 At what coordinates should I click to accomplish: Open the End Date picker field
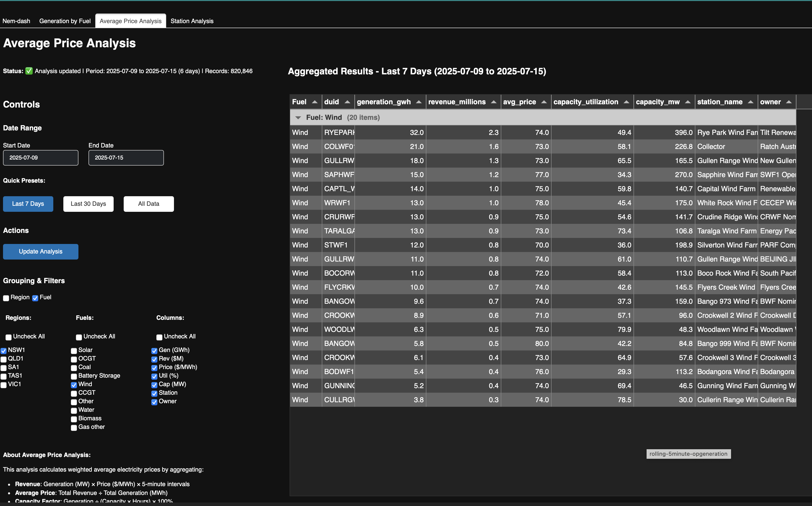(x=126, y=158)
